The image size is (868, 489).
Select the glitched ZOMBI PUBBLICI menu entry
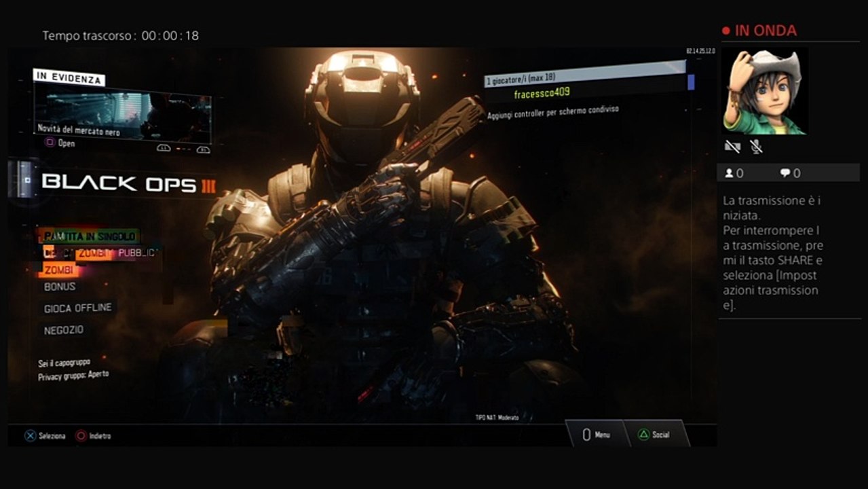tap(100, 253)
